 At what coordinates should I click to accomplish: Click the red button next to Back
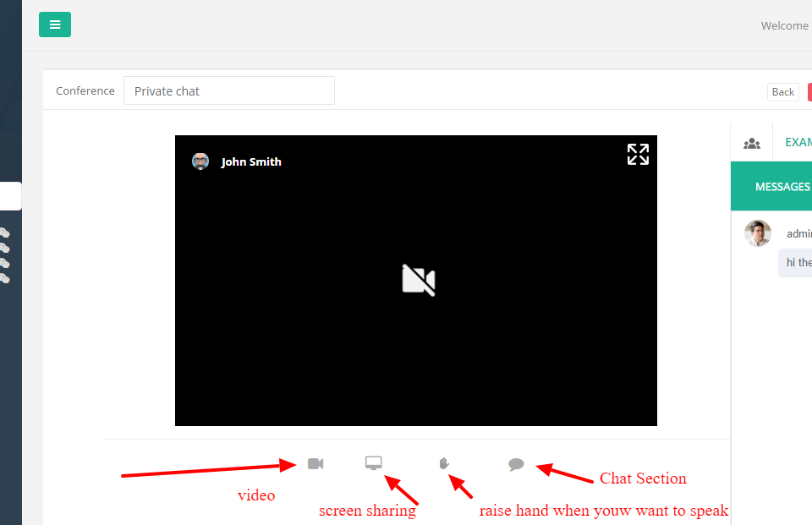click(x=809, y=92)
